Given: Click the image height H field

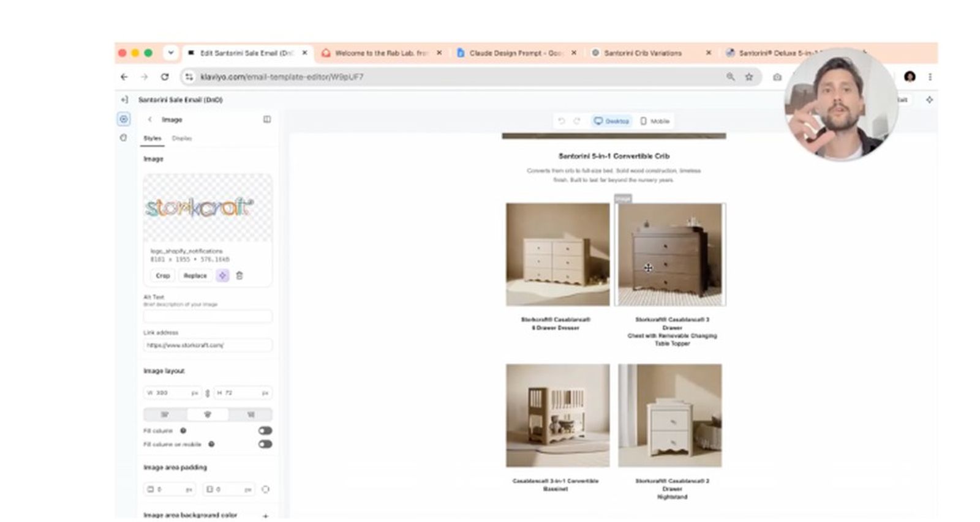Looking at the screenshot, I should tap(243, 393).
